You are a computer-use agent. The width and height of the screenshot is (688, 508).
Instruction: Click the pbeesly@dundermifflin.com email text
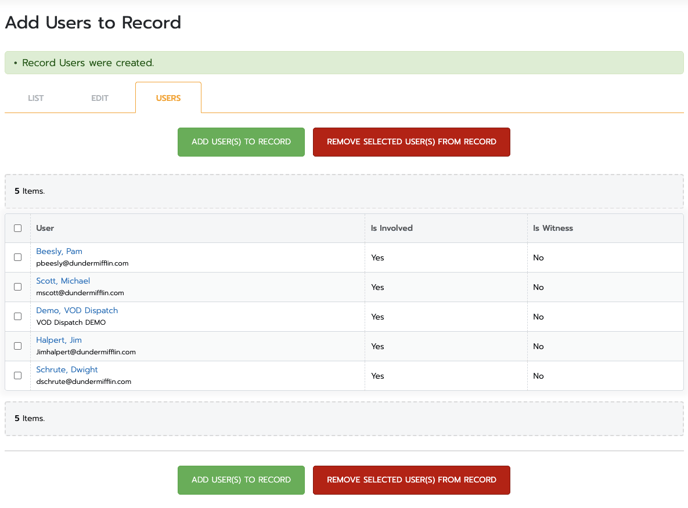(x=82, y=263)
